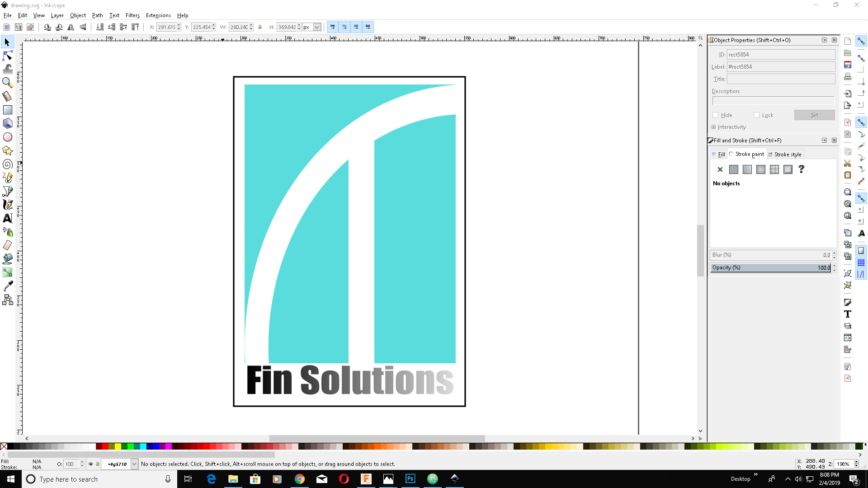Click the Opacity slider
Viewport: 868px width, 488px height.
(770, 267)
